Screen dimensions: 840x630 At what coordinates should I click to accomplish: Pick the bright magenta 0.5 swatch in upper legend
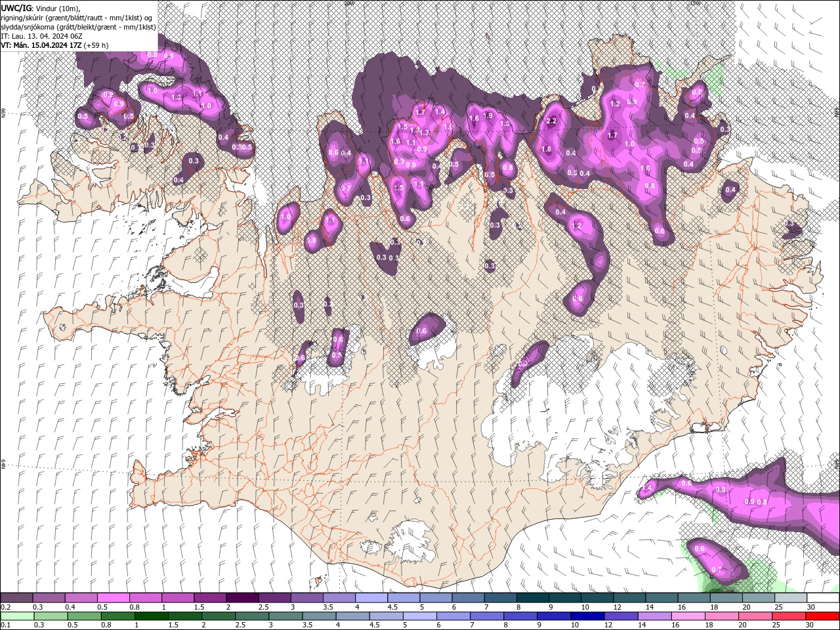coord(113,598)
